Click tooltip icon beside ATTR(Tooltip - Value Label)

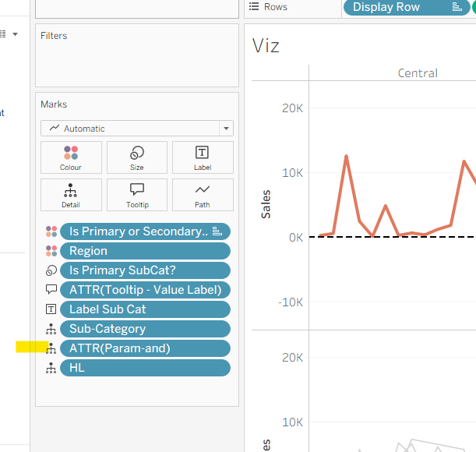click(51, 290)
